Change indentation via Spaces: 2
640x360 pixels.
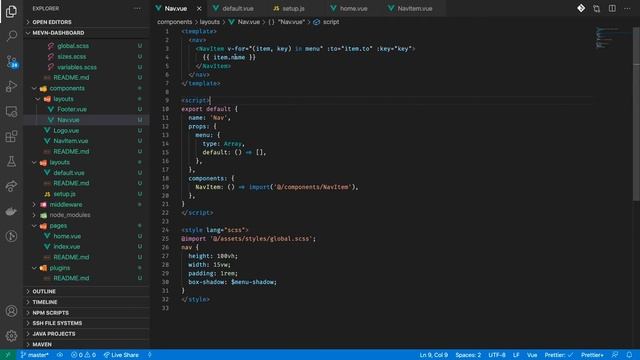[x=468, y=355]
